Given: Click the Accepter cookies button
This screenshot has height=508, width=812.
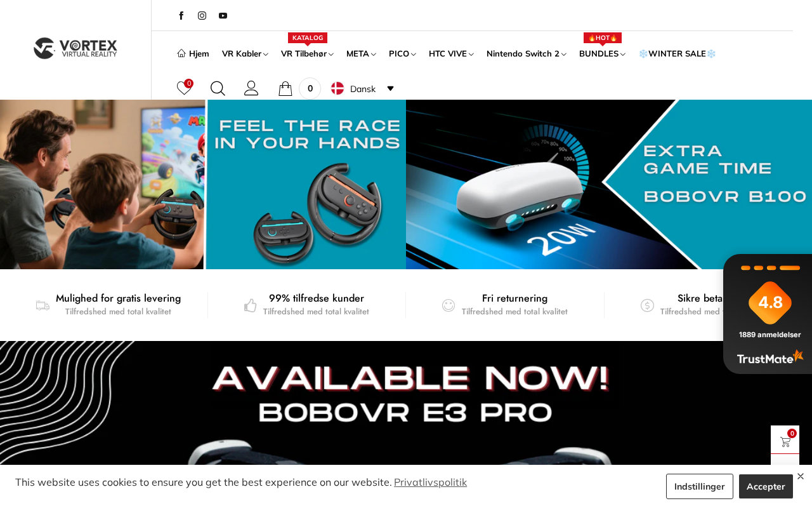Looking at the screenshot, I should (766, 486).
